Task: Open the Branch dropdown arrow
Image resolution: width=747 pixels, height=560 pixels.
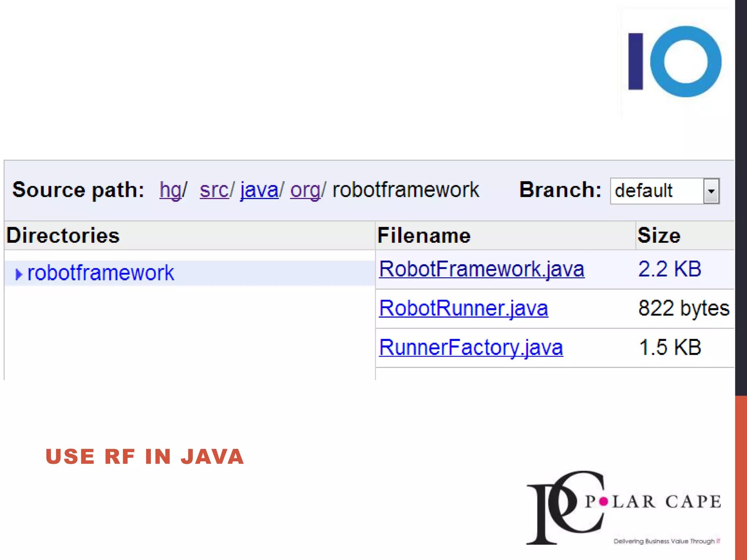Action: (711, 191)
